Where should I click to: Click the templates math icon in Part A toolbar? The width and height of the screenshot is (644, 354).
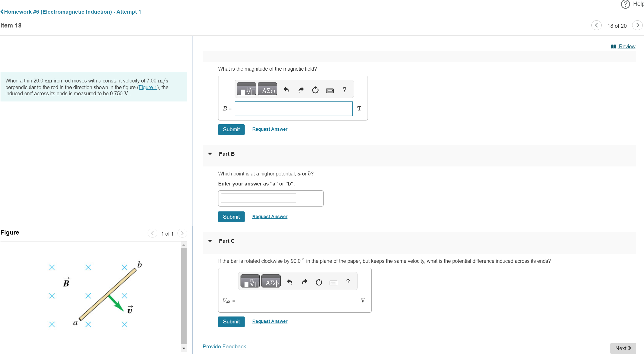click(246, 89)
